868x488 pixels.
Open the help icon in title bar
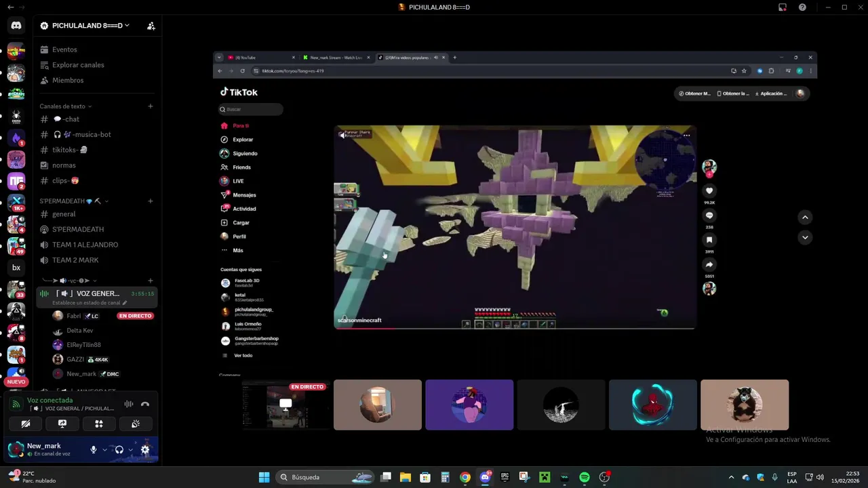802,7
